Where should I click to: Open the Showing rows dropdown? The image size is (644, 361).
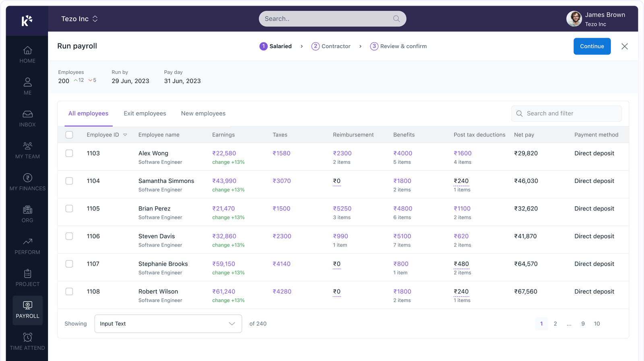click(x=168, y=324)
